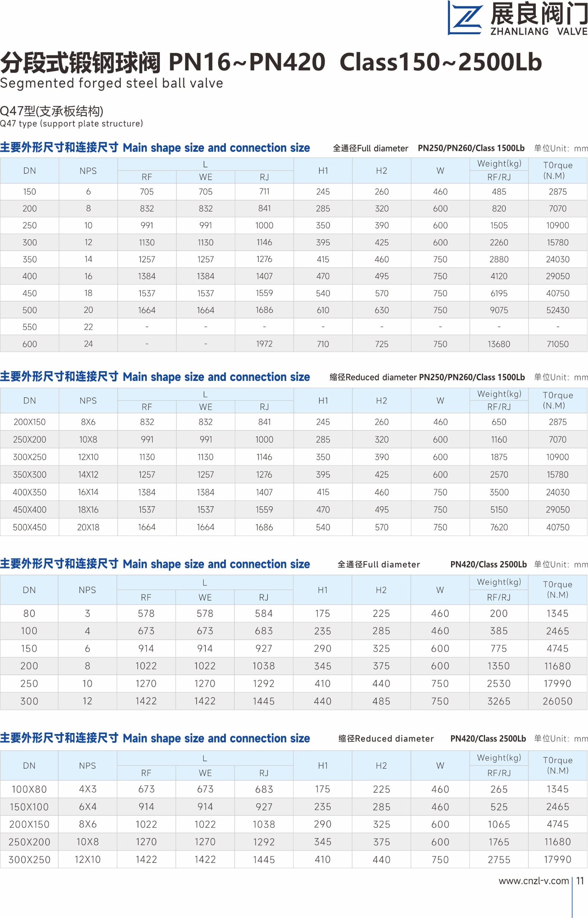This screenshot has width=588, height=918.
Task: Select the DN cell 350X300
Action: pyautogui.click(x=29, y=475)
